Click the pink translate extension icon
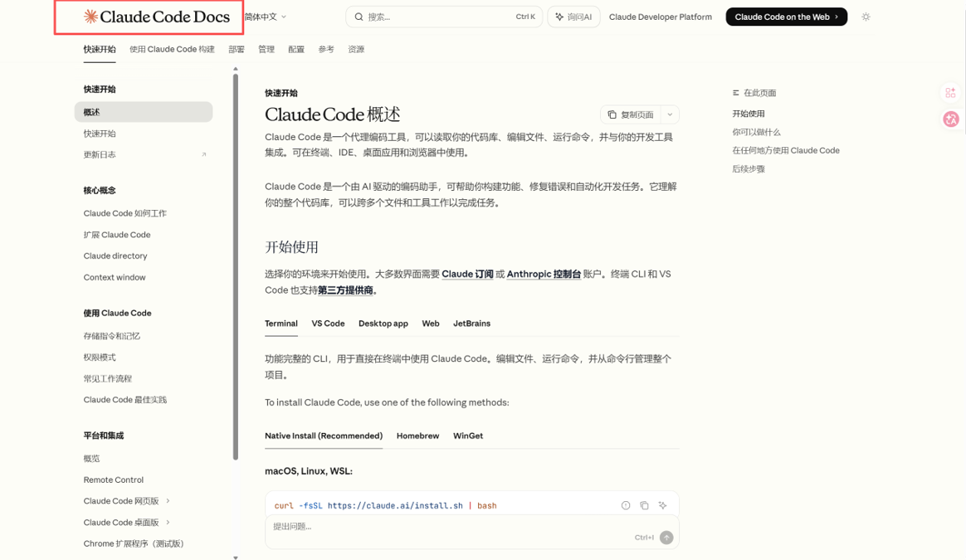Image resolution: width=966 pixels, height=560 pixels. pyautogui.click(x=950, y=119)
